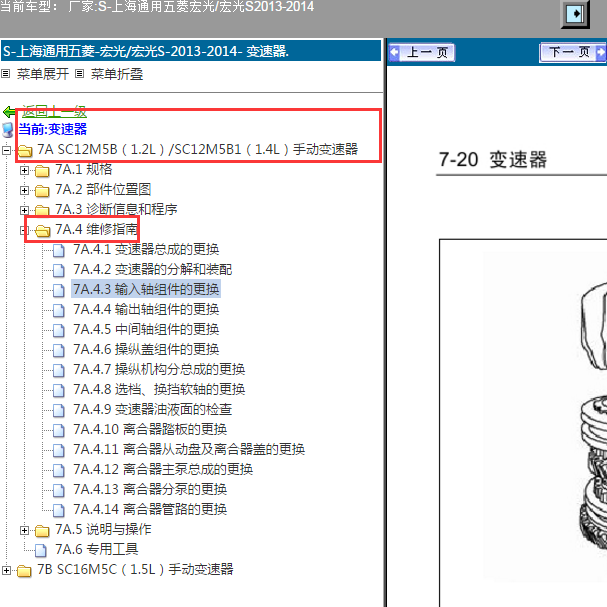Click document icon of 7A.4.11 离合器从动盘
The height and width of the screenshot is (607, 607).
point(58,450)
